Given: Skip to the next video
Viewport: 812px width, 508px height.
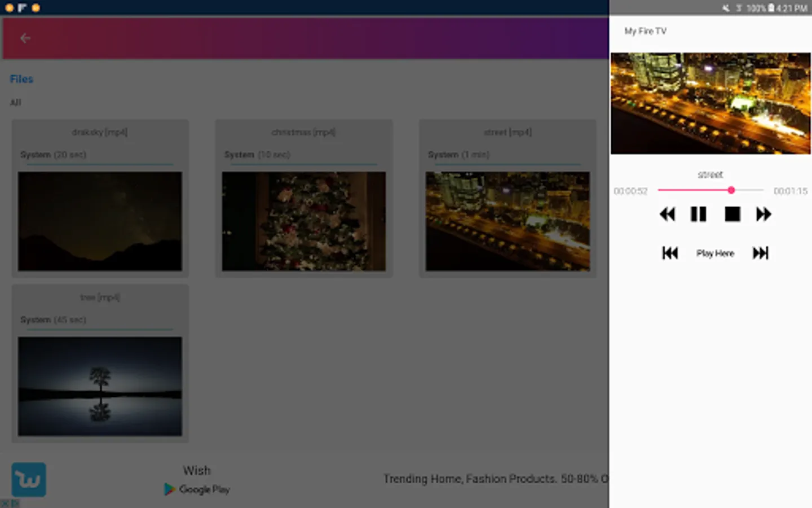Looking at the screenshot, I should [x=761, y=253].
